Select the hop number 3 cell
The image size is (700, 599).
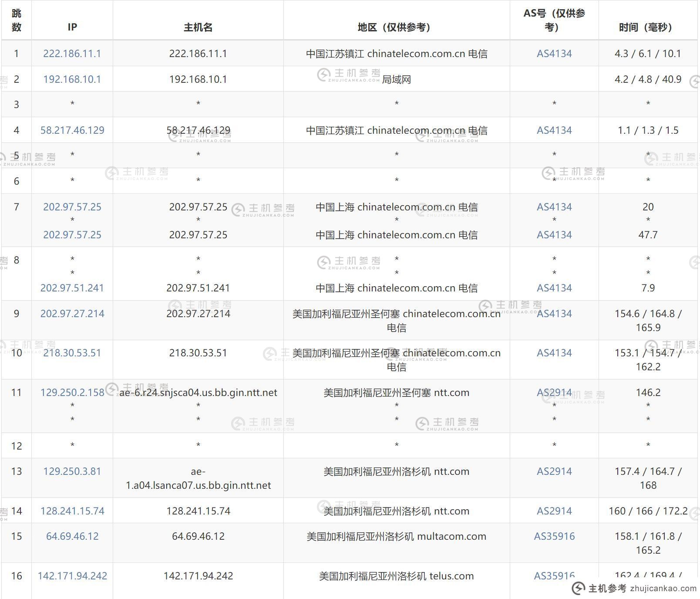tap(17, 105)
